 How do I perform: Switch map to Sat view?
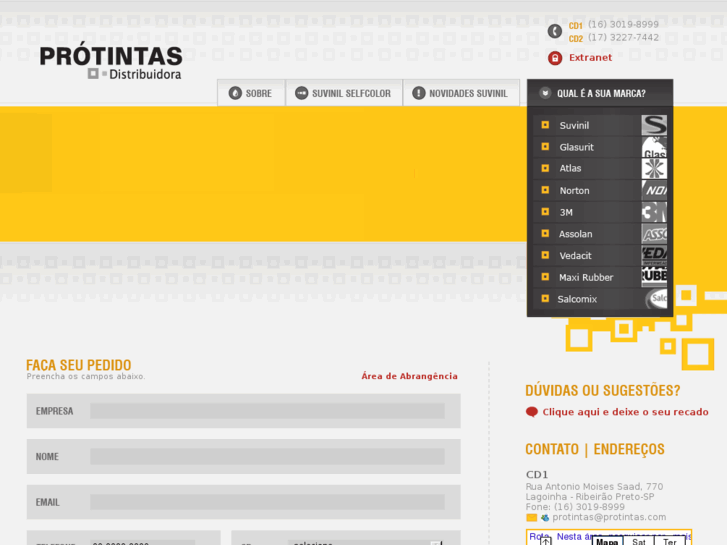click(x=638, y=541)
